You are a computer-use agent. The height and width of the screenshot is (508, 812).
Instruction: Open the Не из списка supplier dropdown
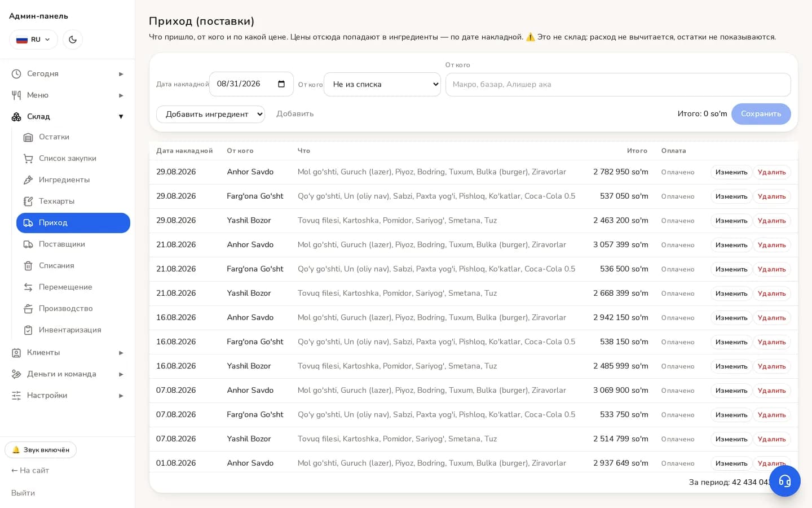tap(382, 84)
